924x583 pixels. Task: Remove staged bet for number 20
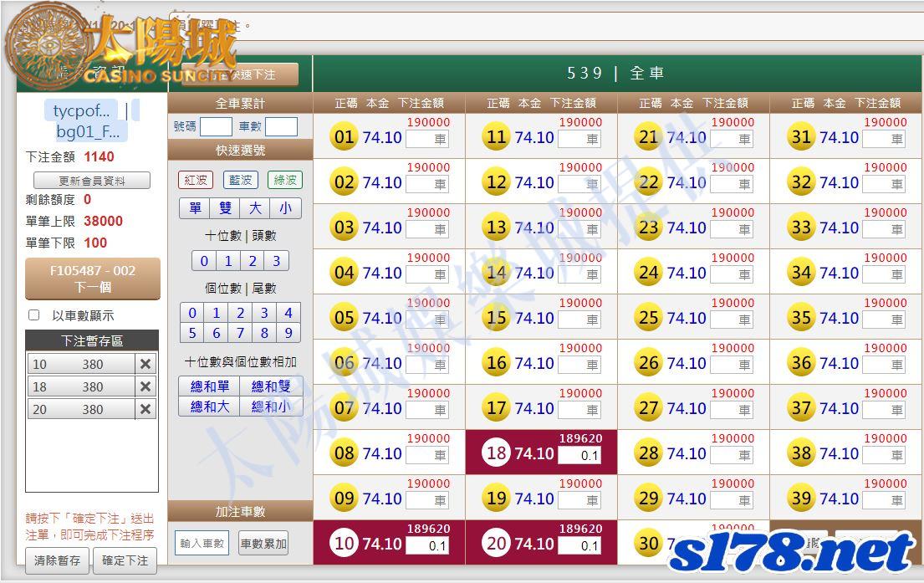point(145,409)
